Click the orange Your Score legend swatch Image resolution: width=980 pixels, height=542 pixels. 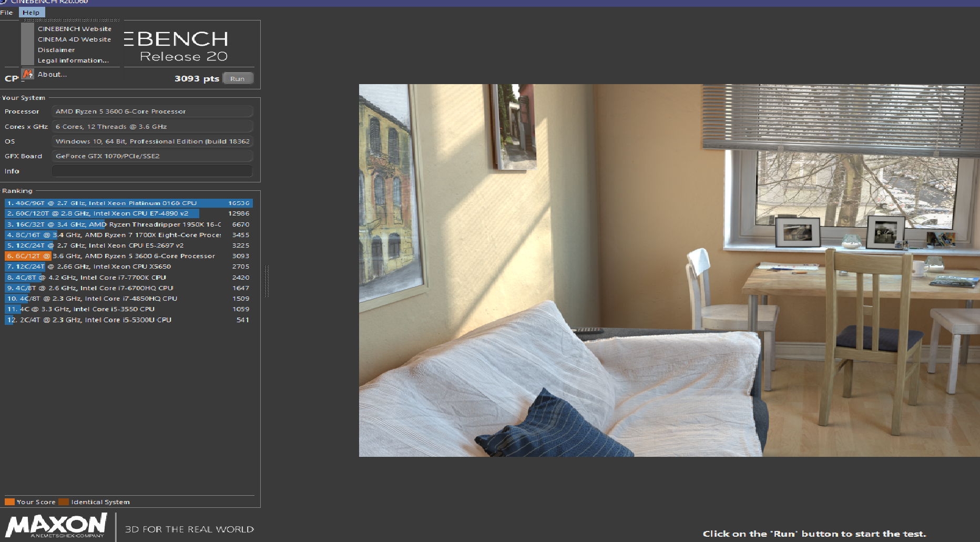click(x=9, y=502)
